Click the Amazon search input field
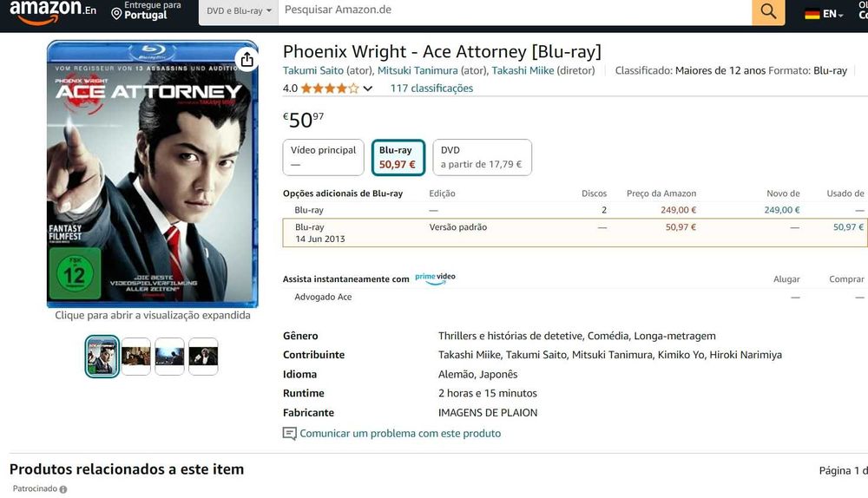The height and width of the screenshot is (498, 868). (x=512, y=10)
